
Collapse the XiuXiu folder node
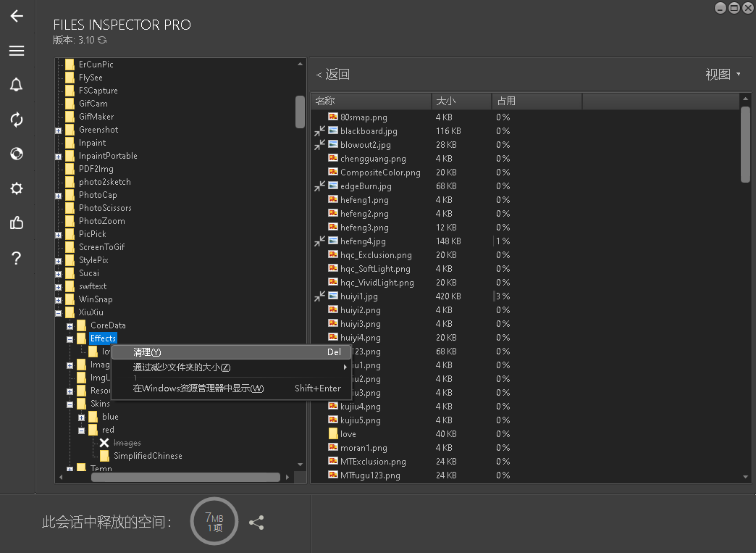(59, 312)
